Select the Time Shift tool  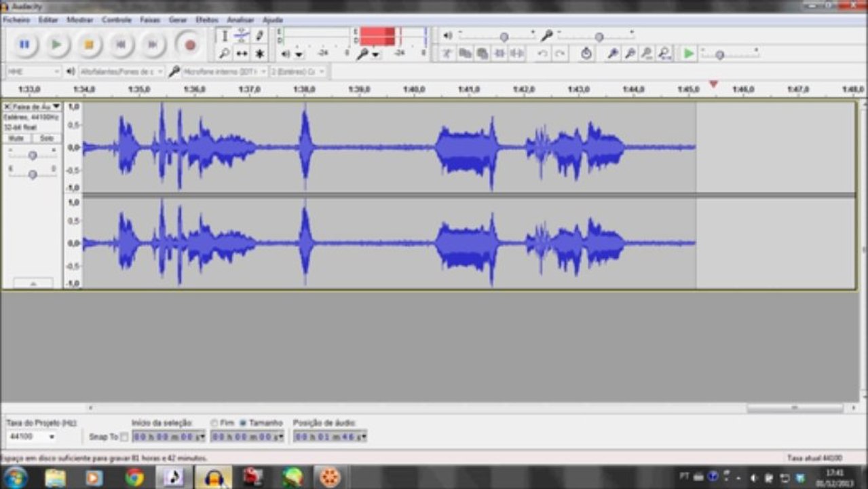(242, 54)
